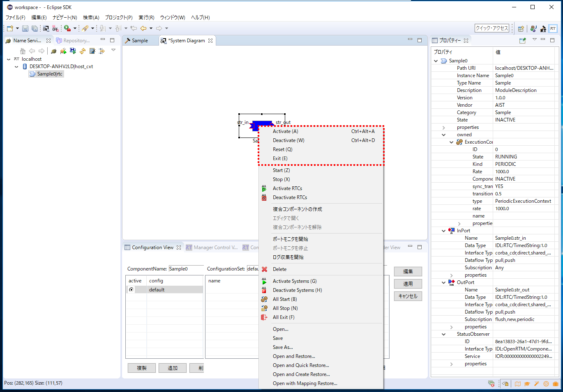The width and height of the screenshot is (563, 392).
Task: Switch to the Repository view tab
Action: click(x=73, y=41)
